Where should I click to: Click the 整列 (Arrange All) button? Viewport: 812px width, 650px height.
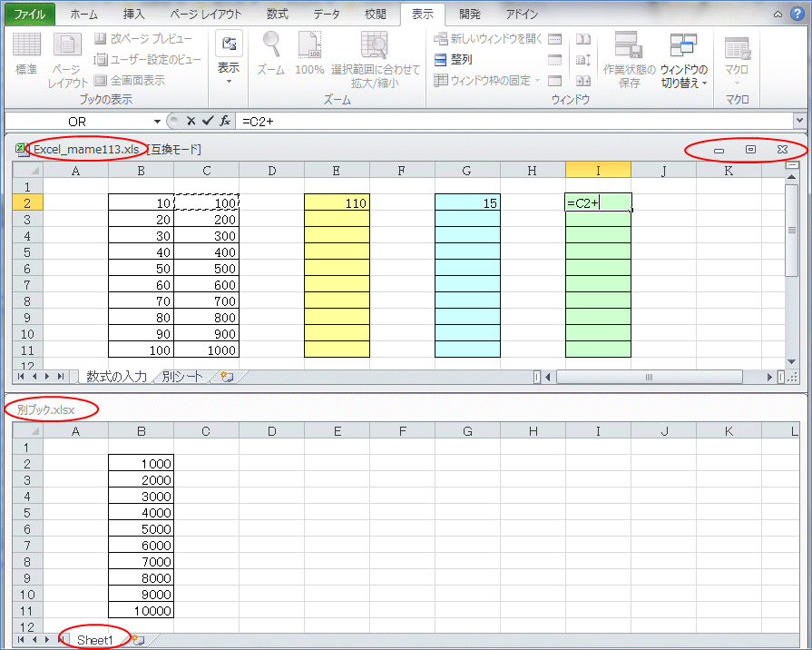[454, 60]
